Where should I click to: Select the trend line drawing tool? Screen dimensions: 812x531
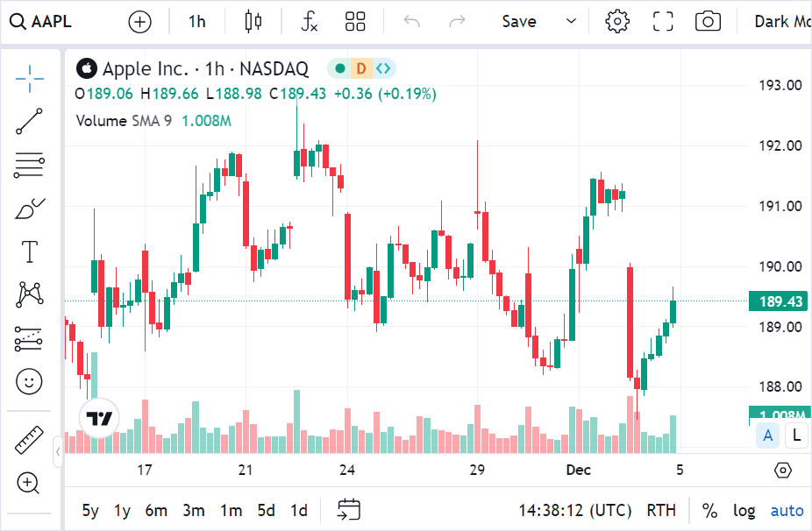click(30, 122)
